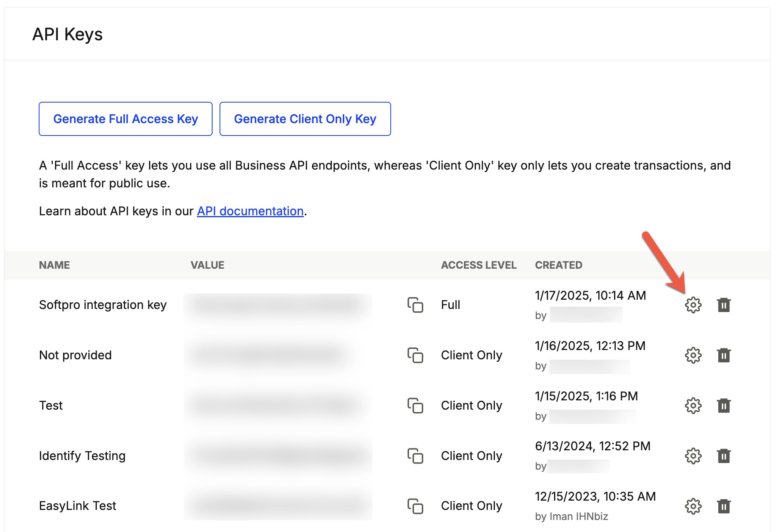
Task: Copy the Test key value
Action: [x=415, y=405]
